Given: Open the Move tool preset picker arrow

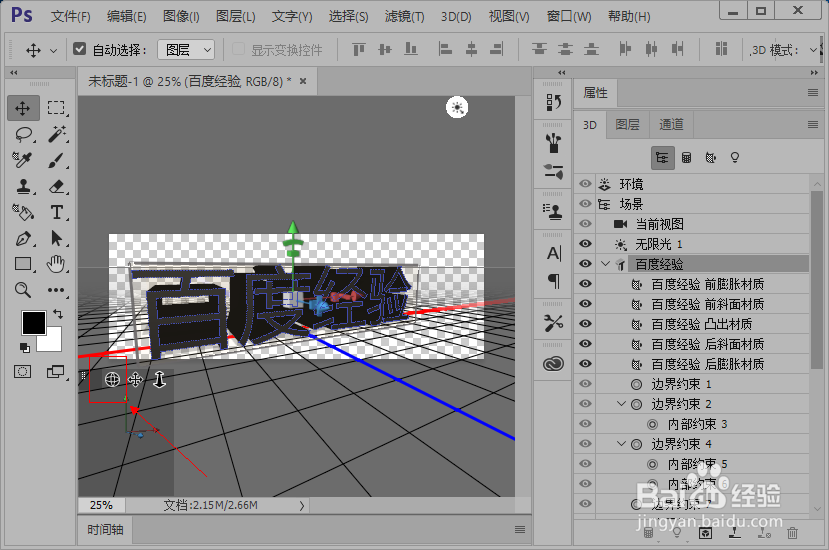Looking at the screenshot, I should point(53,51).
